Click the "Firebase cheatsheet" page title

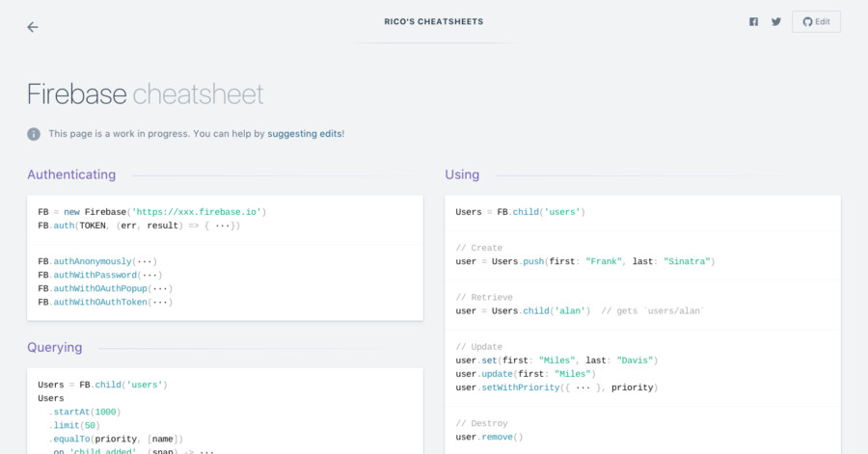pyautogui.click(x=146, y=93)
